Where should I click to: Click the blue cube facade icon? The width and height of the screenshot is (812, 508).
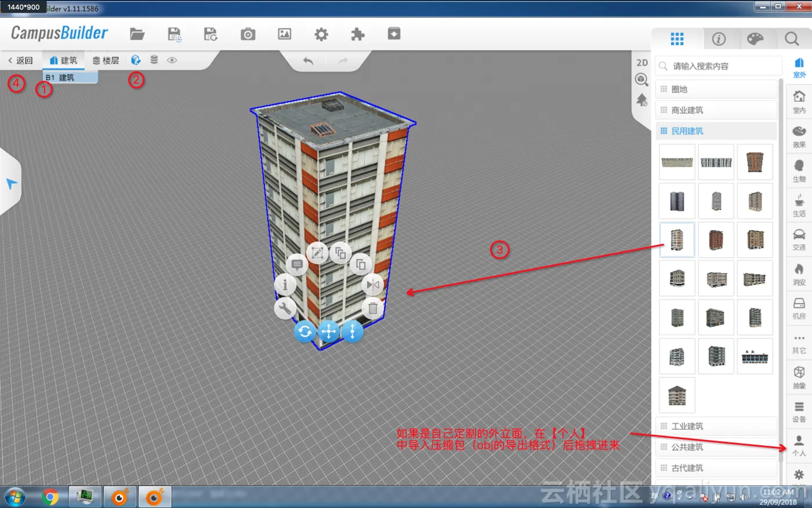pos(136,60)
